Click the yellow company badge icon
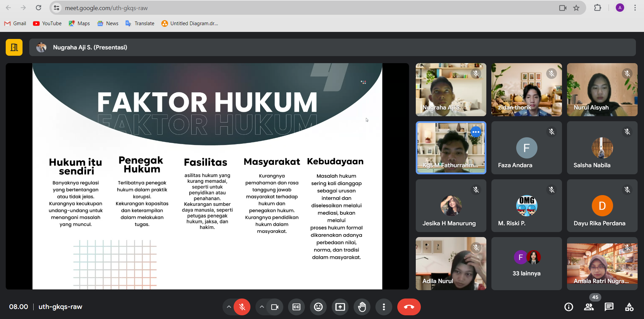 coord(14,47)
